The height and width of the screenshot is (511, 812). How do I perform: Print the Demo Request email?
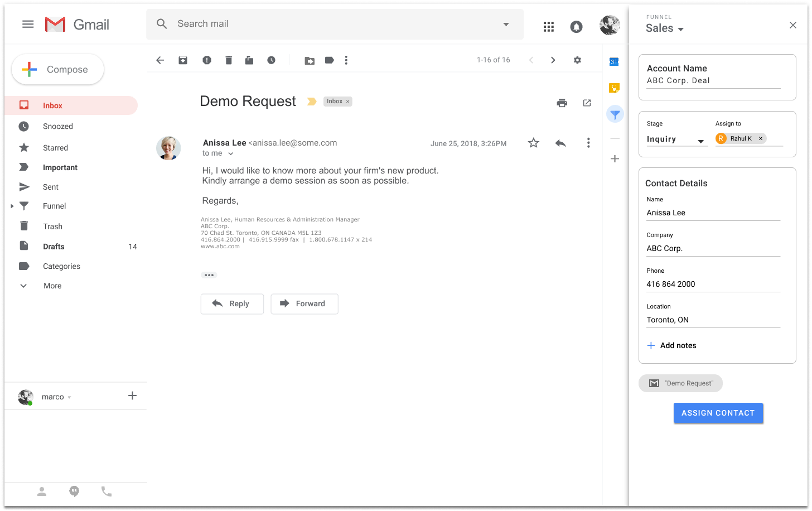coord(562,103)
